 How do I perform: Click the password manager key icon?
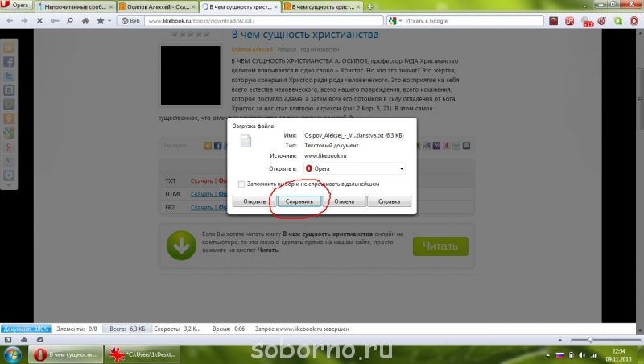pyautogui.click(x=55, y=21)
